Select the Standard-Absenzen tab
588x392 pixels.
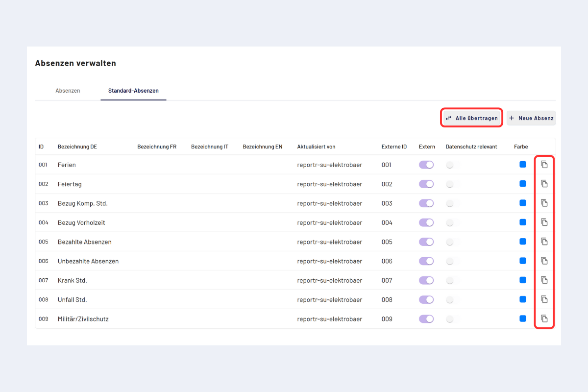point(133,91)
